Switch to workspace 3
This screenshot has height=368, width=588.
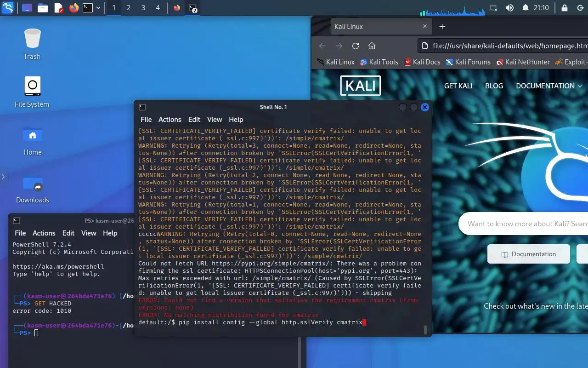(143, 8)
